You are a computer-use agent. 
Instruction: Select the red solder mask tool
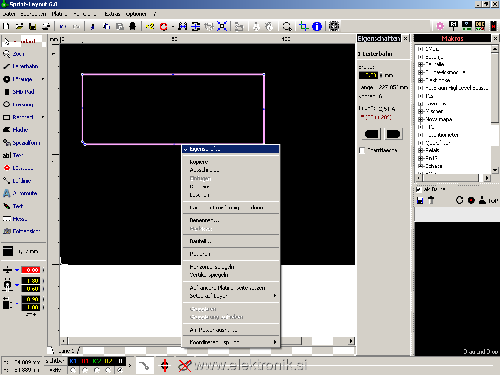click(x=18, y=168)
